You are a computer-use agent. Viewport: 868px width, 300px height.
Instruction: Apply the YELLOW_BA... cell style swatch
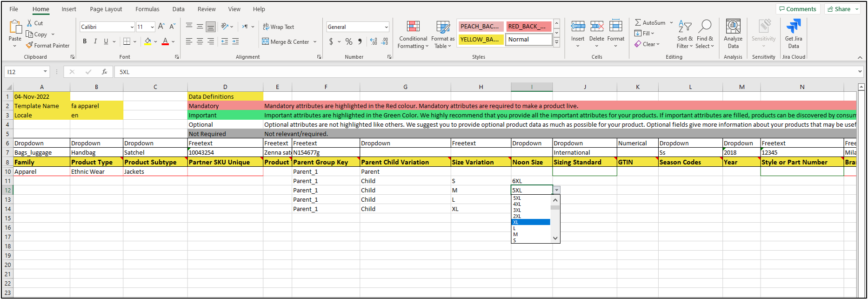tap(480, 40)
